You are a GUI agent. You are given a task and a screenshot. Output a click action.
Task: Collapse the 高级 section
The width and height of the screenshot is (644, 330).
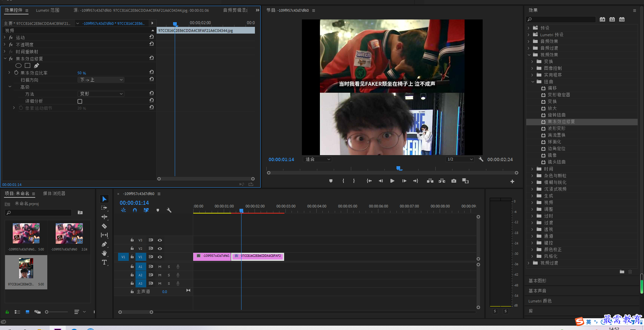(x=10, y=87)
